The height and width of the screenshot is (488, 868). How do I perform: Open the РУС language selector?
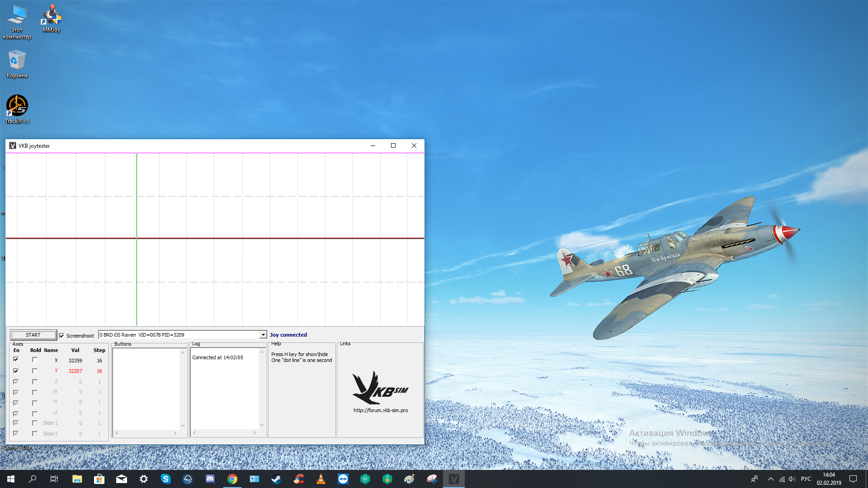pyautogui.click(x=806, y=479)
